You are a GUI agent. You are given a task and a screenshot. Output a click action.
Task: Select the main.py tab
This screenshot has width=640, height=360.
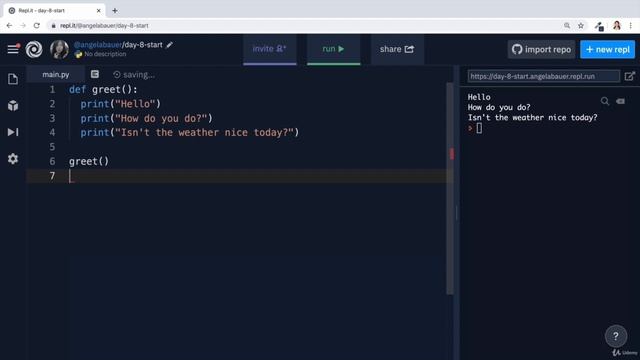[x=56, y=74]
